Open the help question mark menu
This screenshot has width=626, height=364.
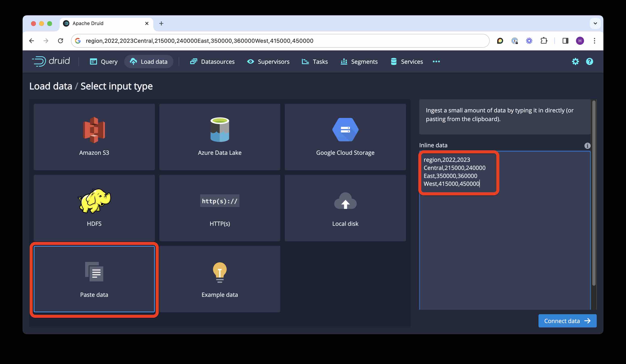pos(589,62)
